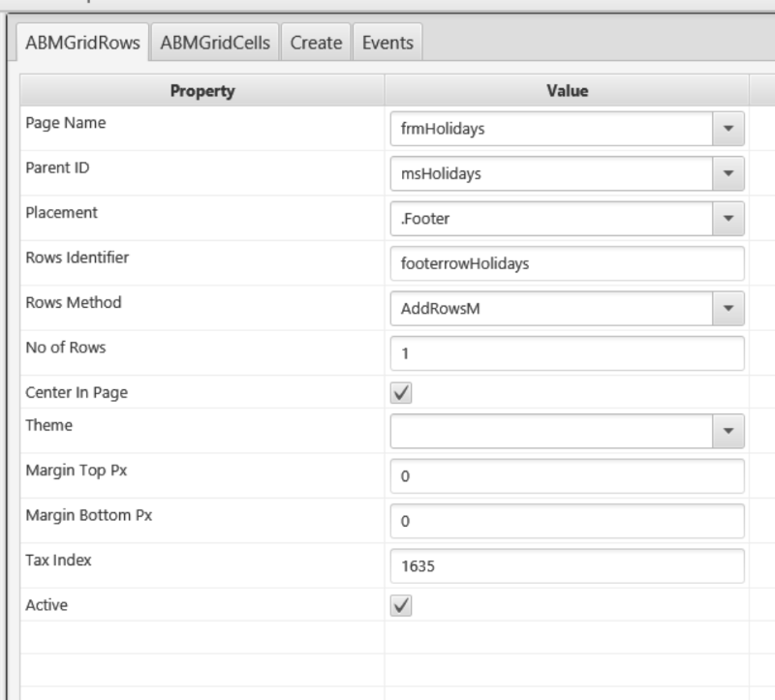Viewport: 775px width, 700px height.
Task: Expand the Theme dropdown
Action: [x=728, y=429]
